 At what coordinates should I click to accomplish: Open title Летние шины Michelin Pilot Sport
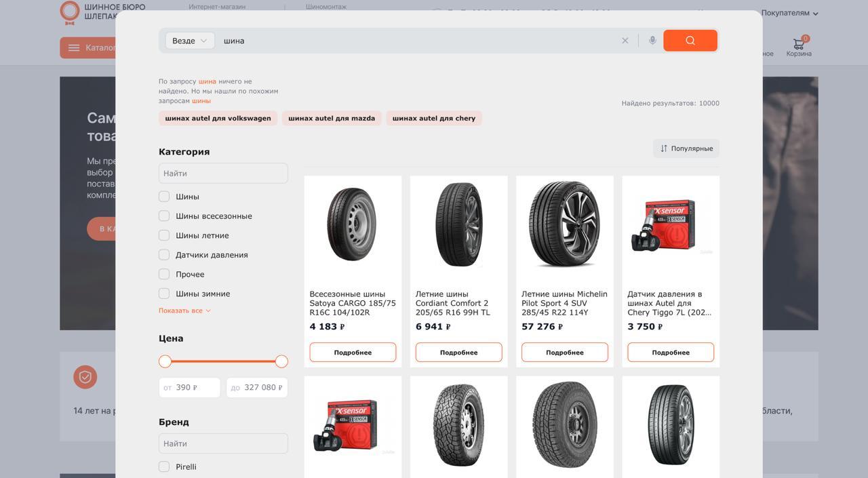pyautogui.click(x=564, y=303)
